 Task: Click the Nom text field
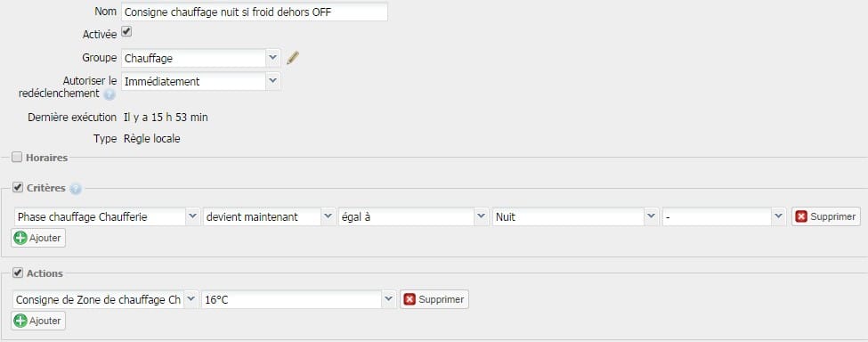(254, 12)
